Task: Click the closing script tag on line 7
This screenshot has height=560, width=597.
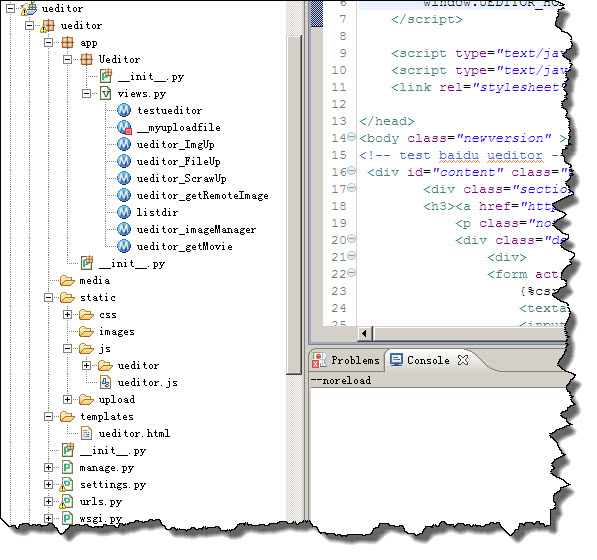Action: click(x=427, y=19)
